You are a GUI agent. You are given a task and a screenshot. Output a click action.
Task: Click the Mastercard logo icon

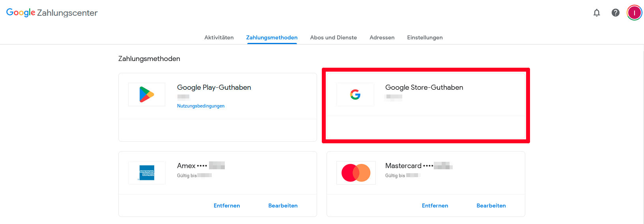coord(356,173)
